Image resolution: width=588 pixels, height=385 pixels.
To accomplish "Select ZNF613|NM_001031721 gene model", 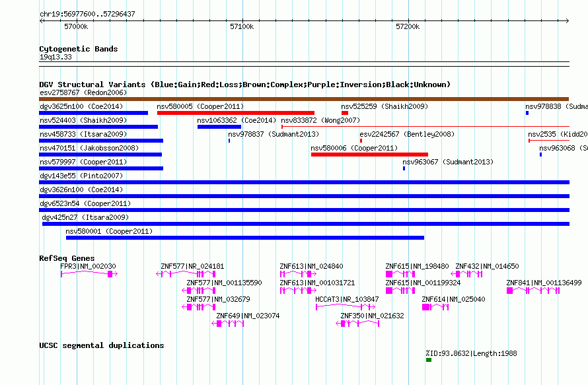I will pyautogui.click(x=298, y=291).
